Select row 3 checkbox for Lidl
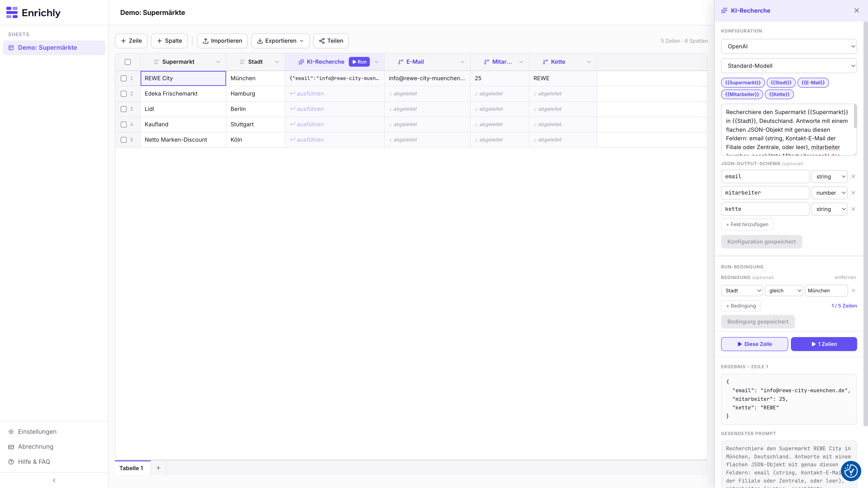Viewport: 868px width, 488px height. click(124, 109)
